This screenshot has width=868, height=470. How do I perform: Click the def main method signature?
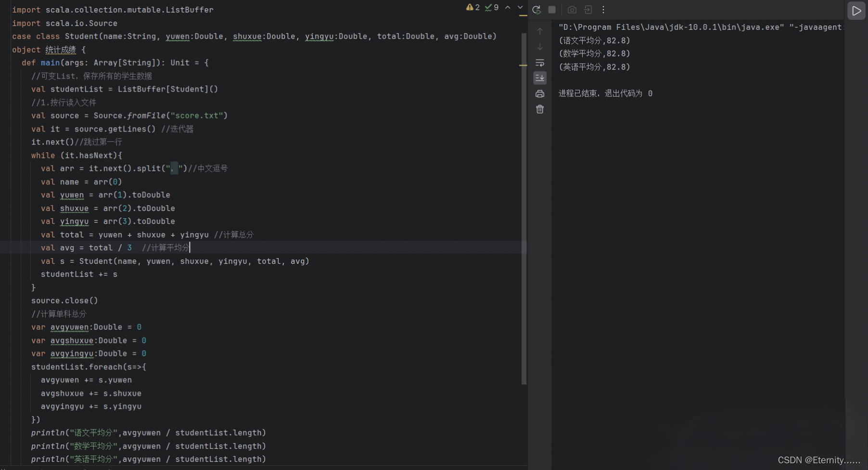tap(115, 63)
